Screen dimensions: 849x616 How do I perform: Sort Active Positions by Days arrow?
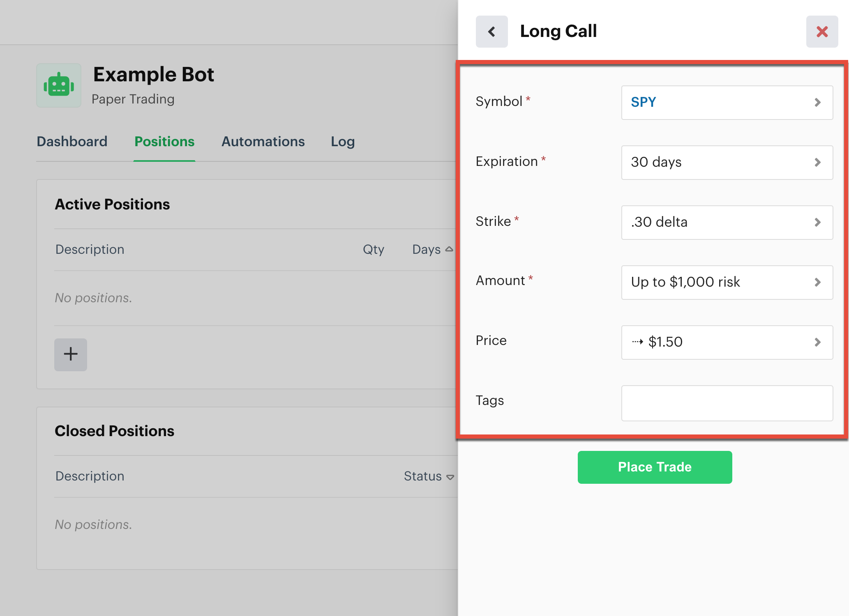[x=449, y=249]
